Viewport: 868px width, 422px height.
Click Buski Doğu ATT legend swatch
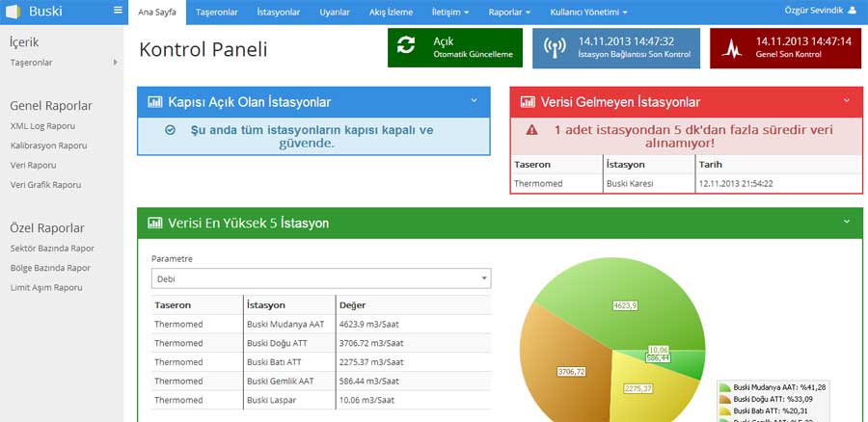pyautogui.click(x=725, y=399)
